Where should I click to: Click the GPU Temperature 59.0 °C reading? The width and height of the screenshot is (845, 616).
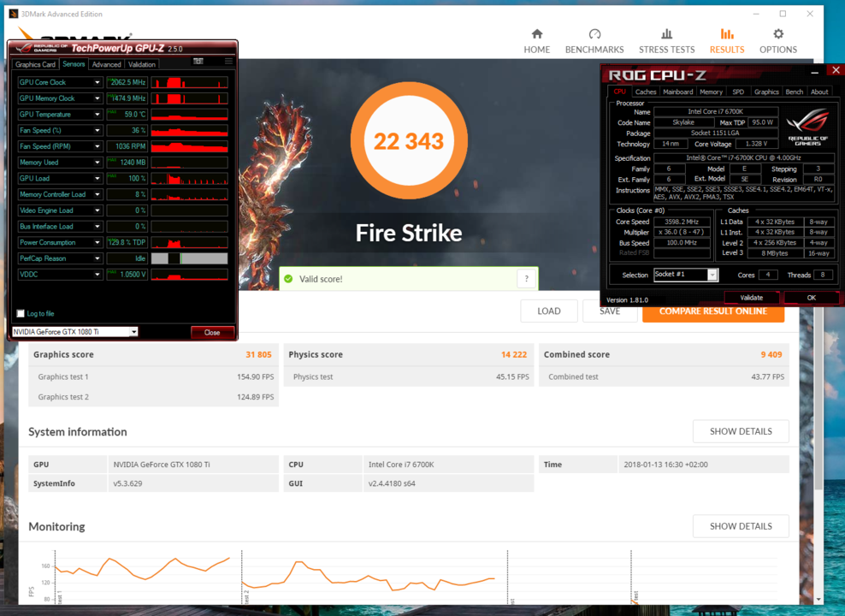(x=127, y=115)
